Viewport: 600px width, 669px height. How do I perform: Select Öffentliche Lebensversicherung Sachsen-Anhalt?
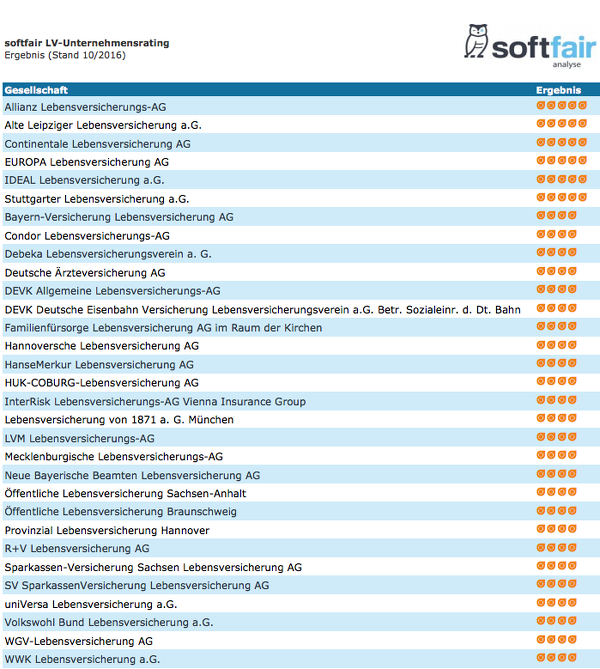[x=125, y=494]
